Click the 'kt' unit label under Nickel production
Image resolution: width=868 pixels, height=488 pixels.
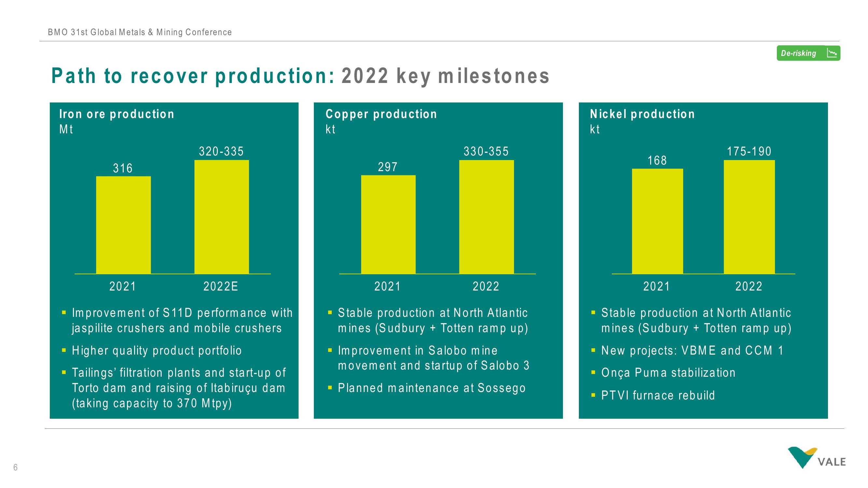click(x=595, y=129)
